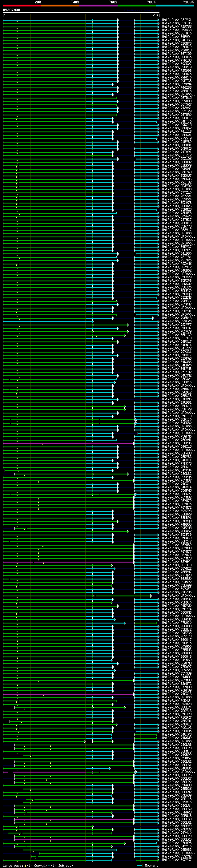
Task: Select hit label UniRef100_B0E639
Action: [x=177, y=795]
